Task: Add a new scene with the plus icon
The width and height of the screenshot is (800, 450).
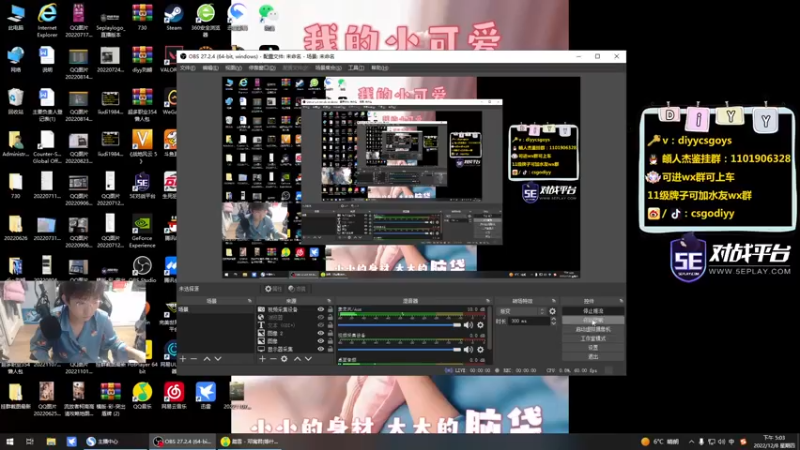Action: pyautogui.click(x=183, y=359)
